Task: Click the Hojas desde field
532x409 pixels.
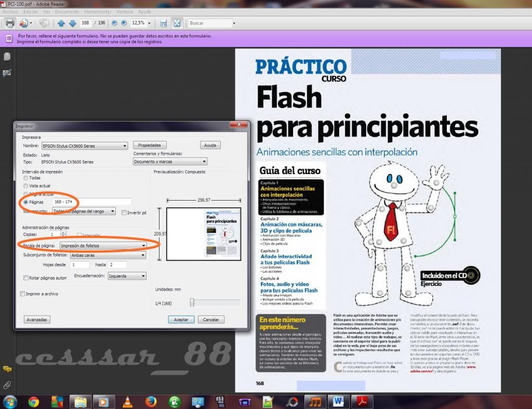Action: point(79,265)
